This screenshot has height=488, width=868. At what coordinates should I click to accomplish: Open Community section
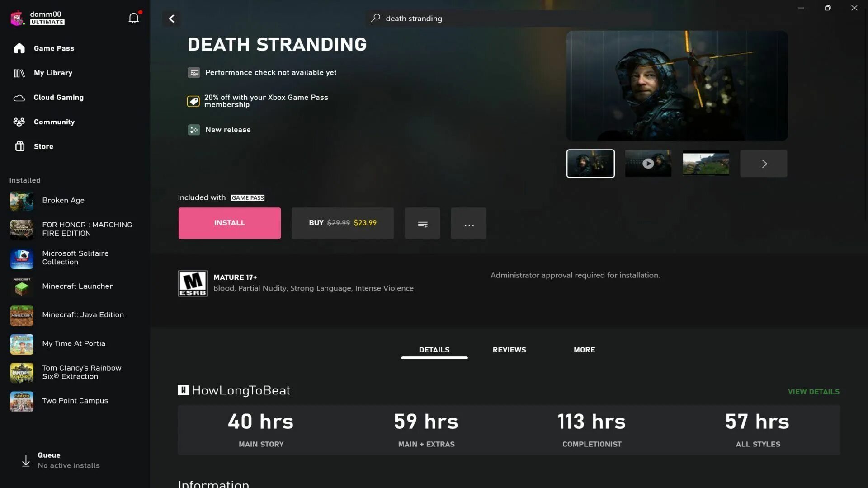pyautogui.click(x=54, y=122)
